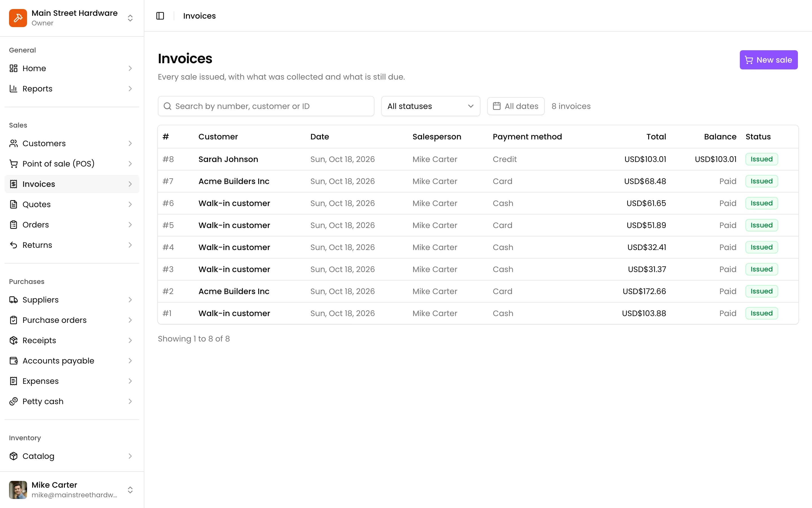Click Mike Carter's avatar photo
This screenshot has width=812, height=508.
18,490
